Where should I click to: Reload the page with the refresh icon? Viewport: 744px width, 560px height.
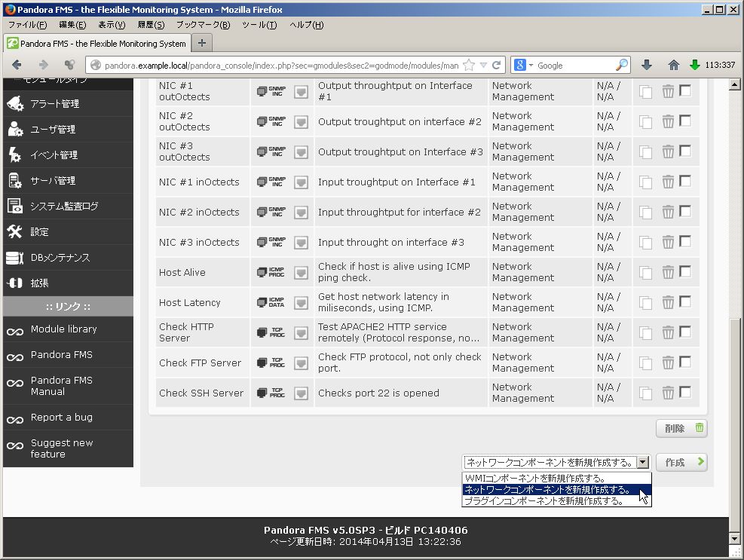click(496, 65)
